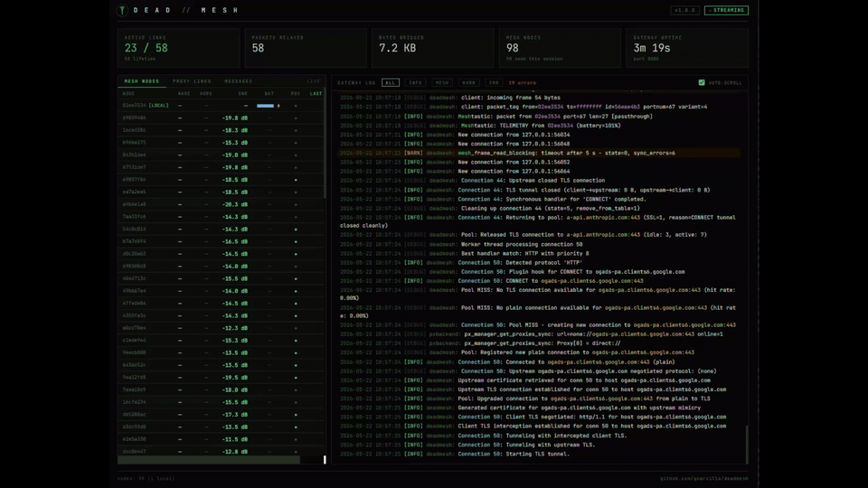
Task: Select node row 6436d52c
Action: pos(221,365)
